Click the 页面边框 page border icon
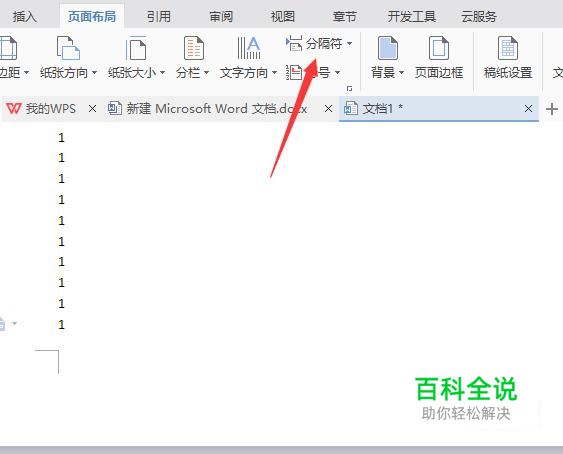Viewport: 563px width, 454px height. [x=439, y=48]
